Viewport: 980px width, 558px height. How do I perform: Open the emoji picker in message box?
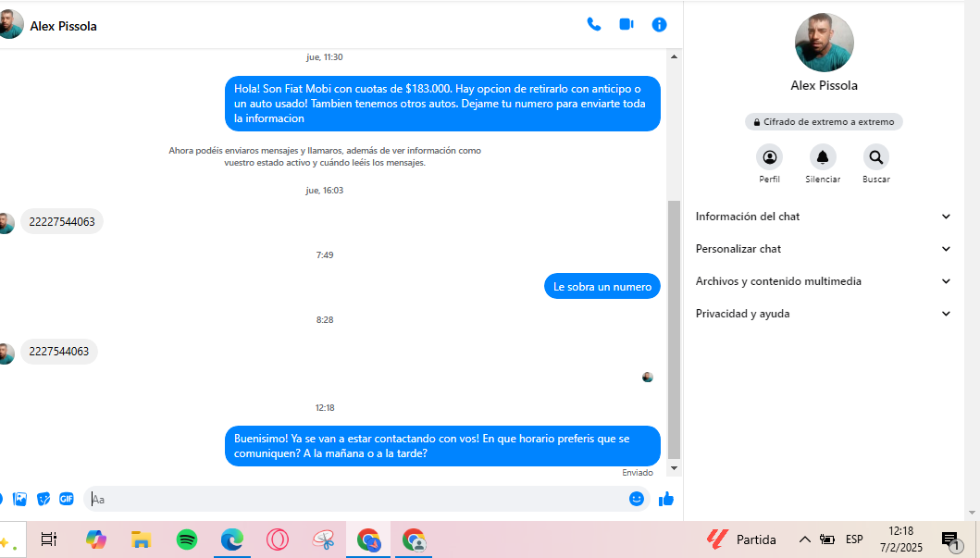636,499
